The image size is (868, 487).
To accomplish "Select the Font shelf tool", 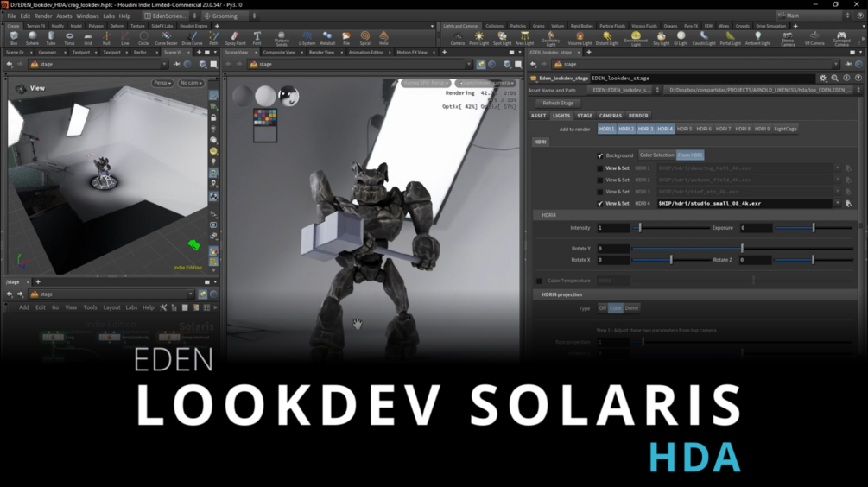I will pyautogui.click(x=257, y=38).
